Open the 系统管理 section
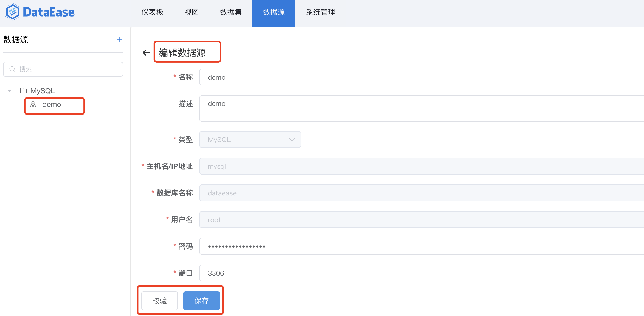Screen dimensions: 644x316 (x=320, y=12)
